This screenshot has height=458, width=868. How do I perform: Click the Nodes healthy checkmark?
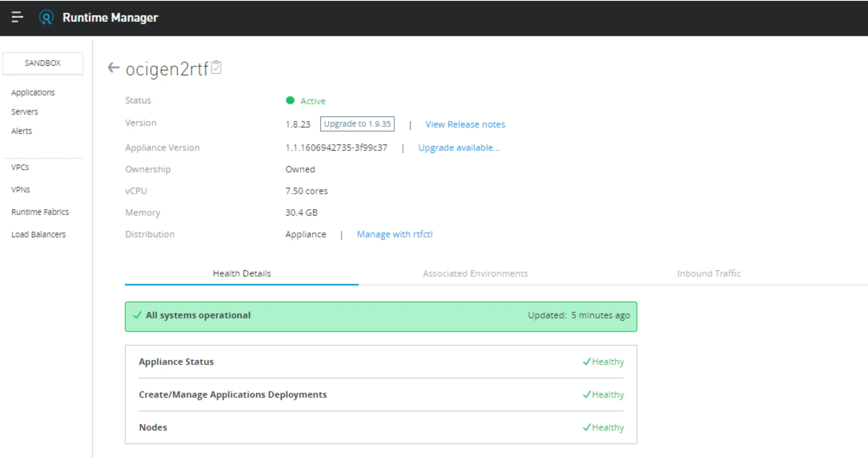[x=587, y=427]
